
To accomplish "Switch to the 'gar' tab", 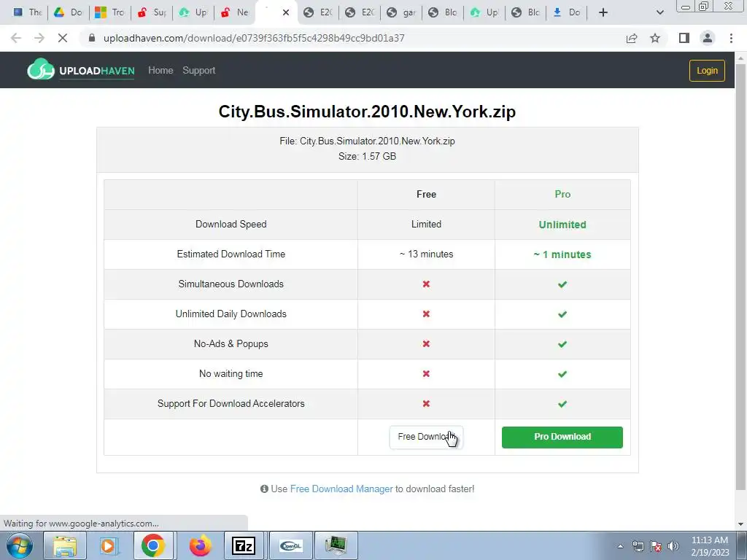I will (400, 12).
